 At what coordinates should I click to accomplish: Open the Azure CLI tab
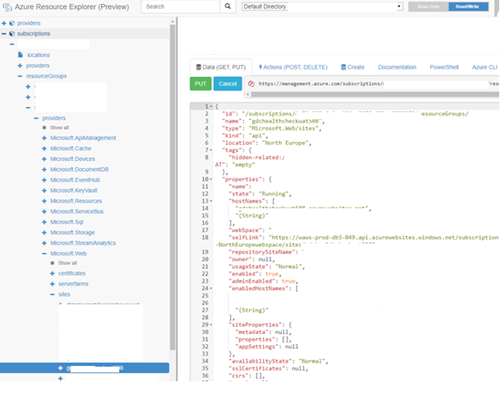click(x=485, y=67)
